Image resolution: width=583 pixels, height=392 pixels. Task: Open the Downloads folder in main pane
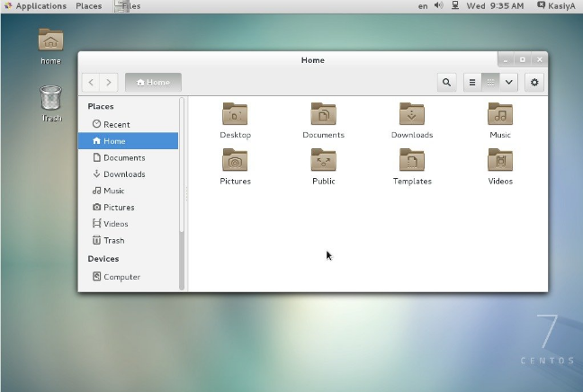412,114
